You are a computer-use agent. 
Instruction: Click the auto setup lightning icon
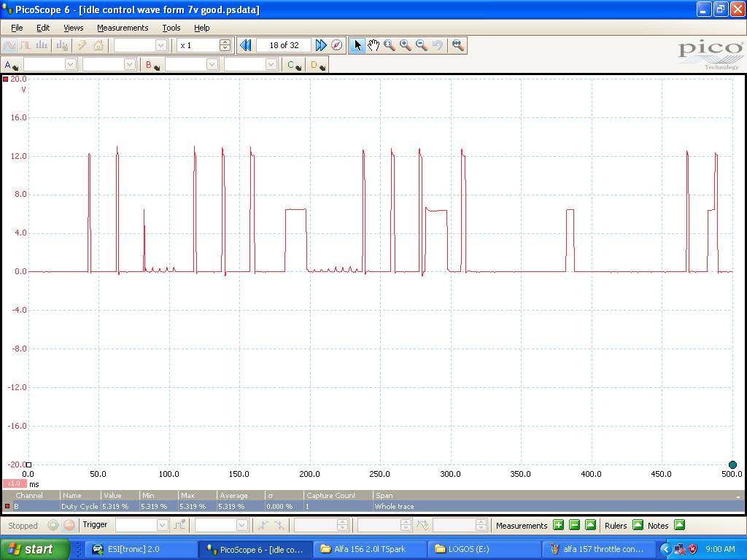pyautogui.click(x=82, y=45)
